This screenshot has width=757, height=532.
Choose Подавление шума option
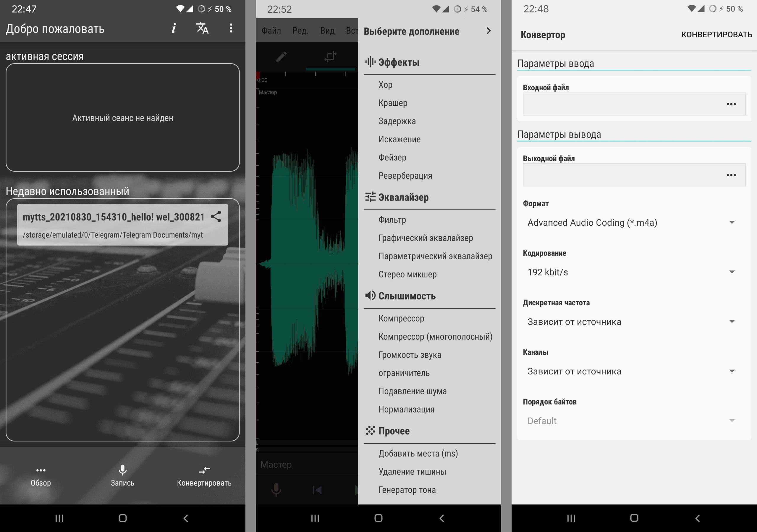pos(413,391)
